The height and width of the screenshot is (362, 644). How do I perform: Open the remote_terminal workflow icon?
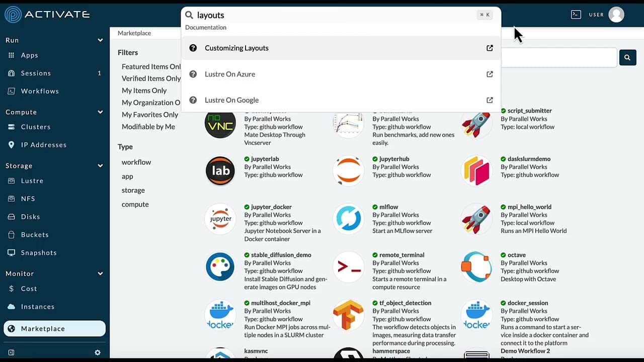click(x=349, y=267)
